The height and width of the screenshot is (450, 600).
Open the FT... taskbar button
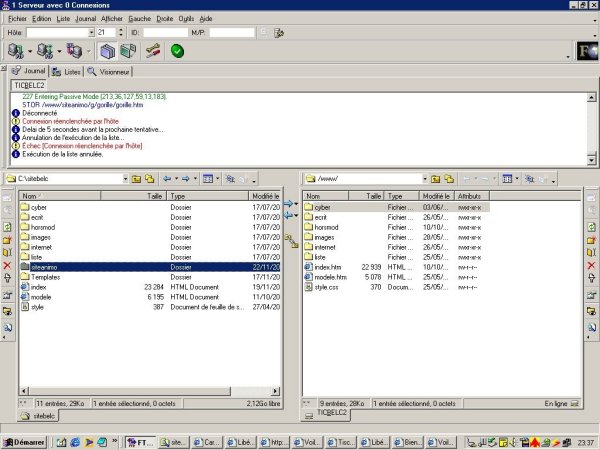coord(140,442)
